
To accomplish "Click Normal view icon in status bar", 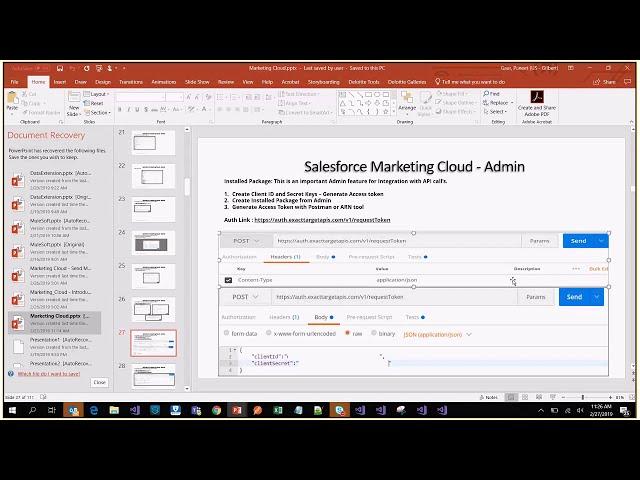I will click(511, 397).
